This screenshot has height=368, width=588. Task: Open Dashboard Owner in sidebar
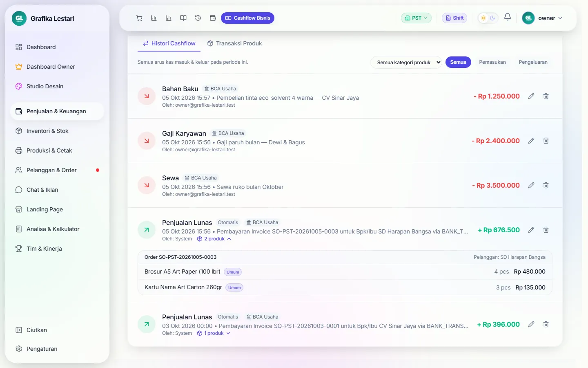coord(57,67)
